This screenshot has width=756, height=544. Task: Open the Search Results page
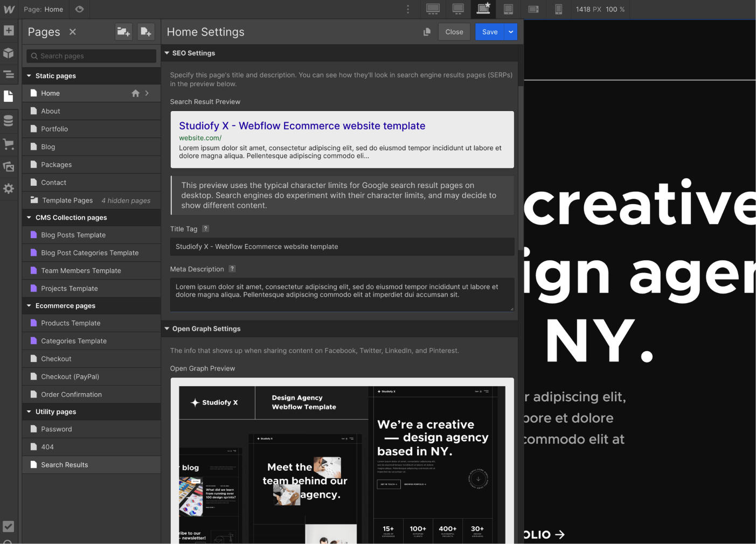click(x=92, y=464)
